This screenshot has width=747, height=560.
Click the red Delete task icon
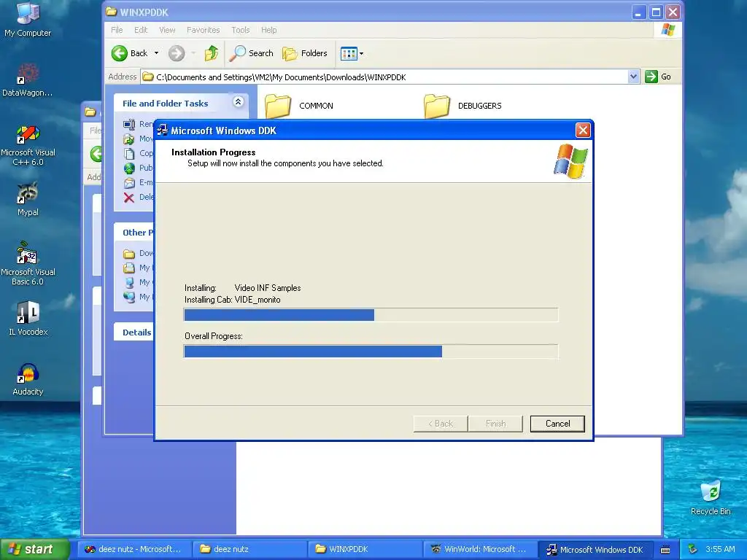[129, 197]
